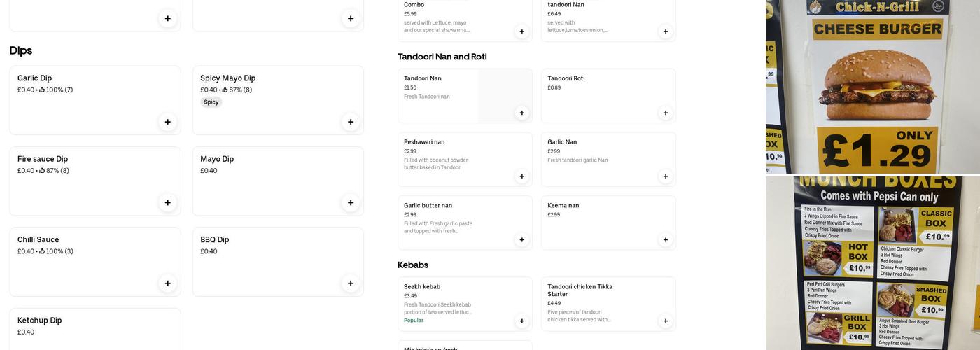Add Spicy Mayo Dip with plus icon

(351, 122)
